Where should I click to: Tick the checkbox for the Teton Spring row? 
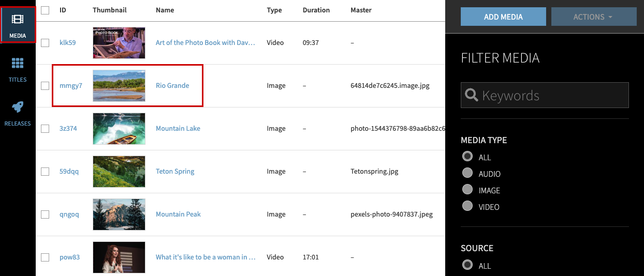pos(45,171)
